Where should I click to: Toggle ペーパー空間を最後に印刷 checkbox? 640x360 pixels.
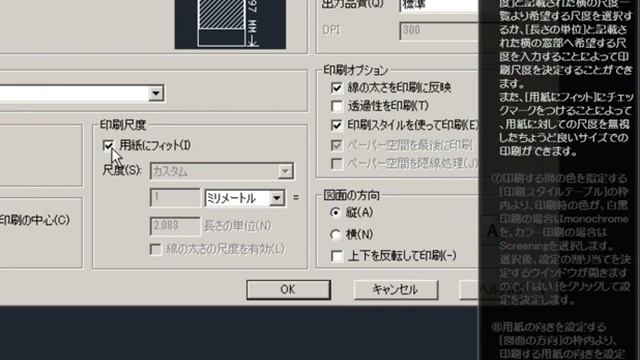[337, 145]
